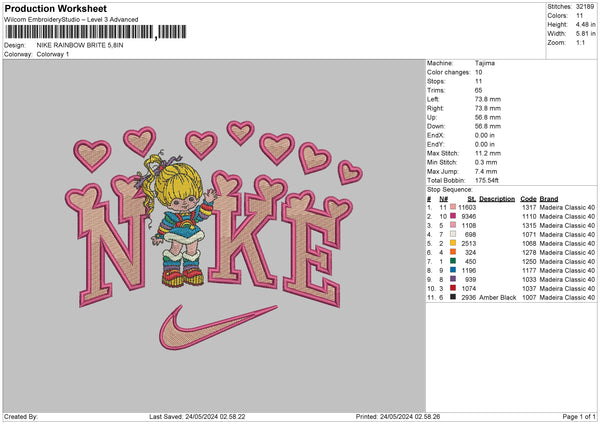Click 'Wilcom EmbroideryStudio – Level 3 Advanced' text
Screen dimensions: 600x424
coord(71,20)
